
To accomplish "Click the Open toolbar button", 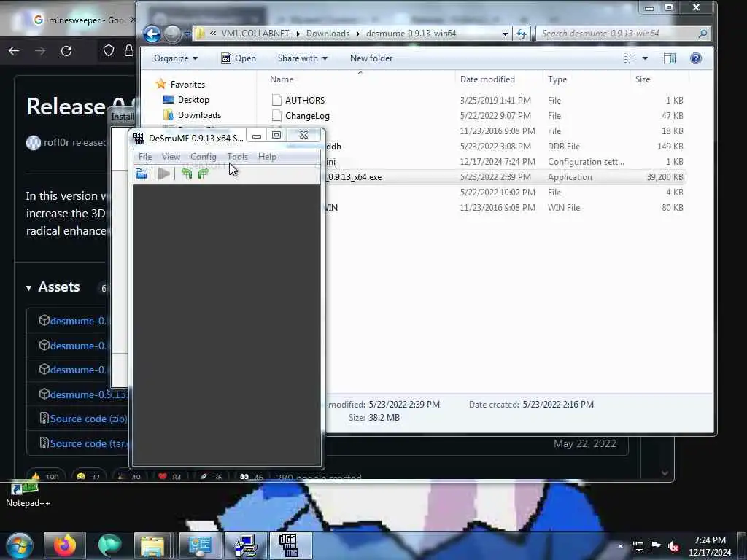I will pyautogui.click(x=239, y=58).
